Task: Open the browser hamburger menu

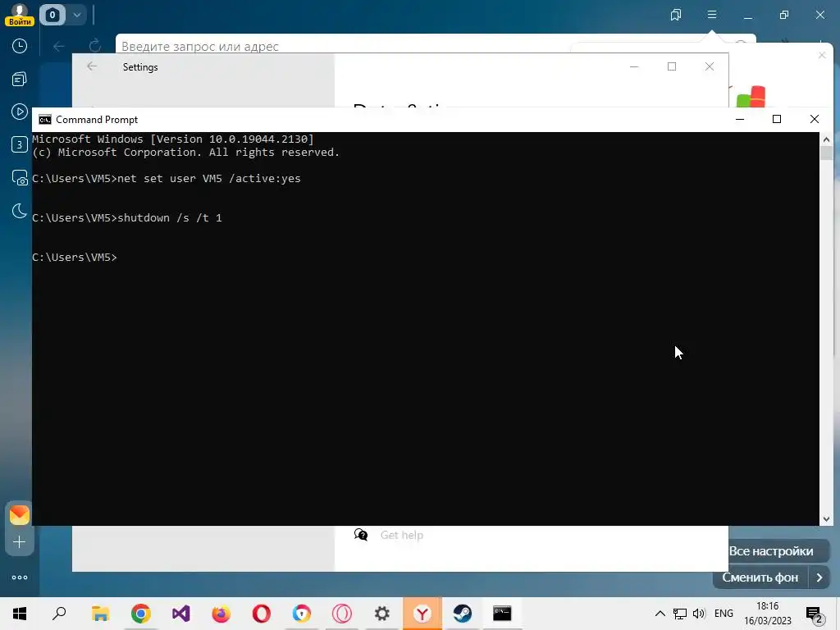Action: [712, 15]
